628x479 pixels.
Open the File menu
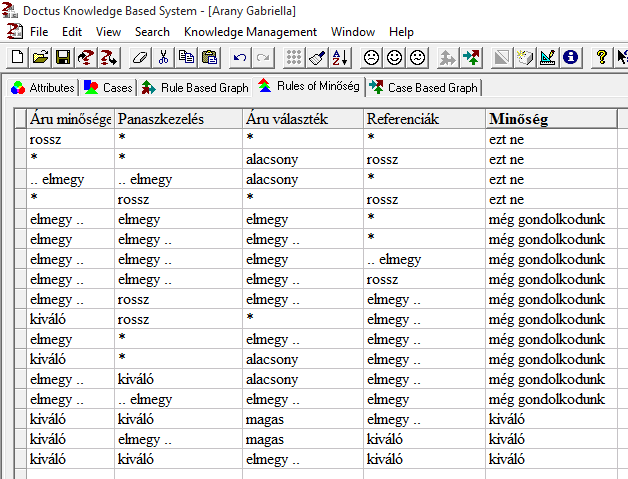coord(39,32)
